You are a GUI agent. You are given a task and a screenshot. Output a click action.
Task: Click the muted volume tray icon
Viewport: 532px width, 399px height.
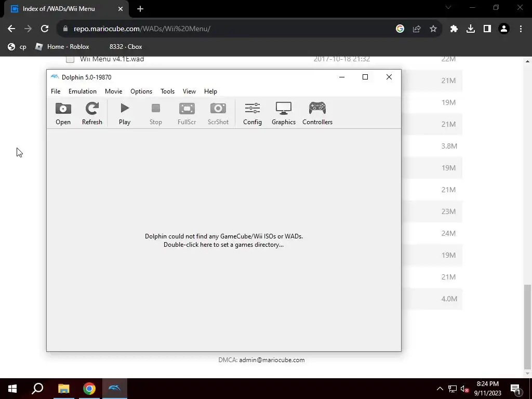(x=465, y=389)
